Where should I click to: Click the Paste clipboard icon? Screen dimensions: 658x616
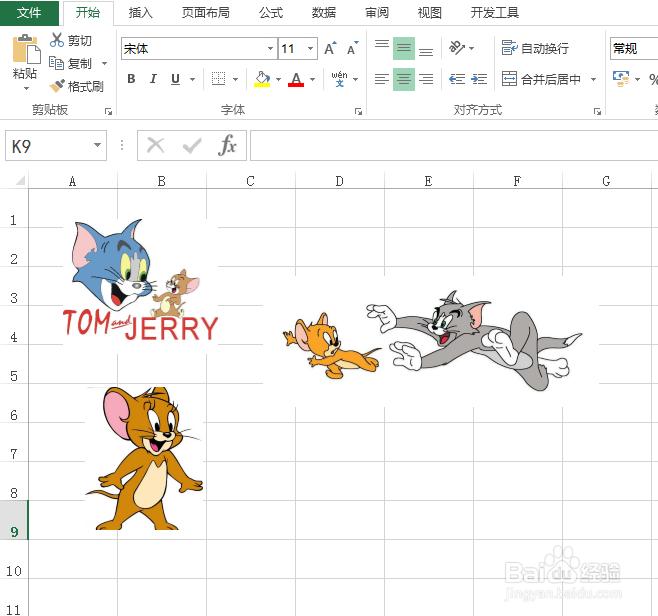(x=26, y=49)
